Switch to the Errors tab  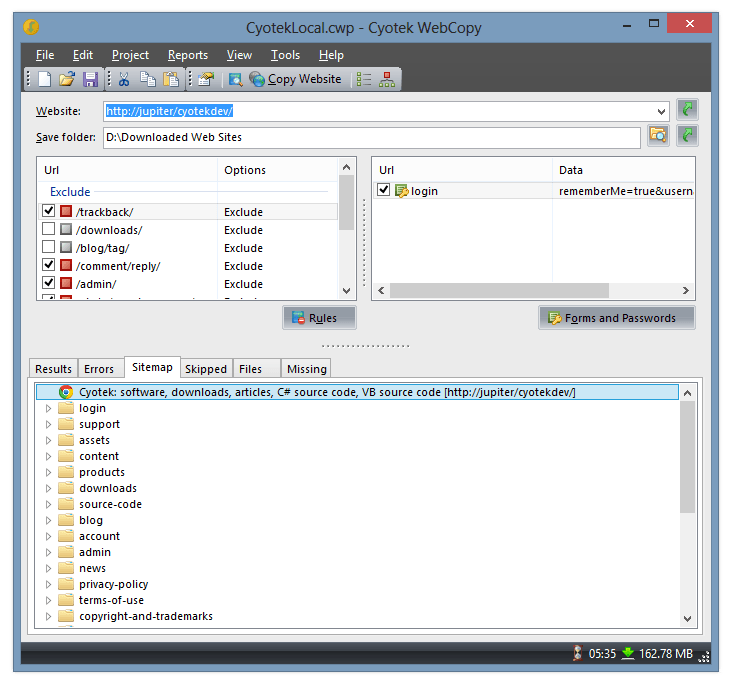pyautogui.click(x=99, y=369)
